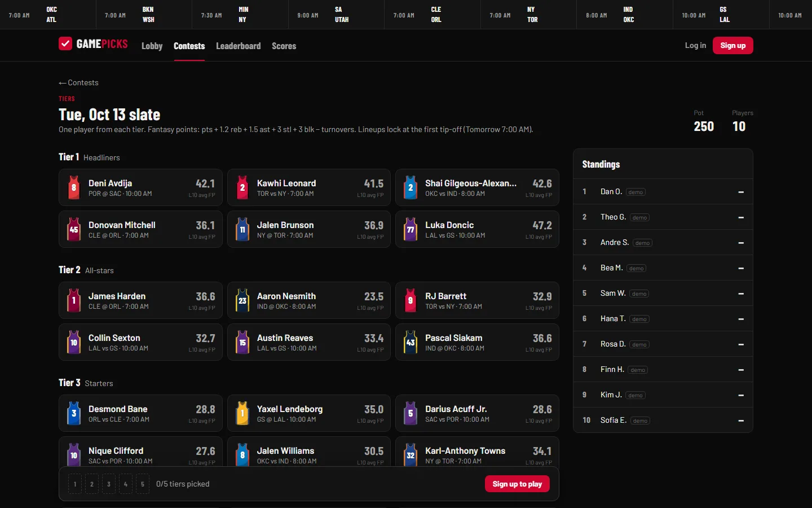The width and height of the screenshot is (812, 508).
Task: Click Aaron Nesmith's jersey number 23 icon
Action: click(242, 300)
